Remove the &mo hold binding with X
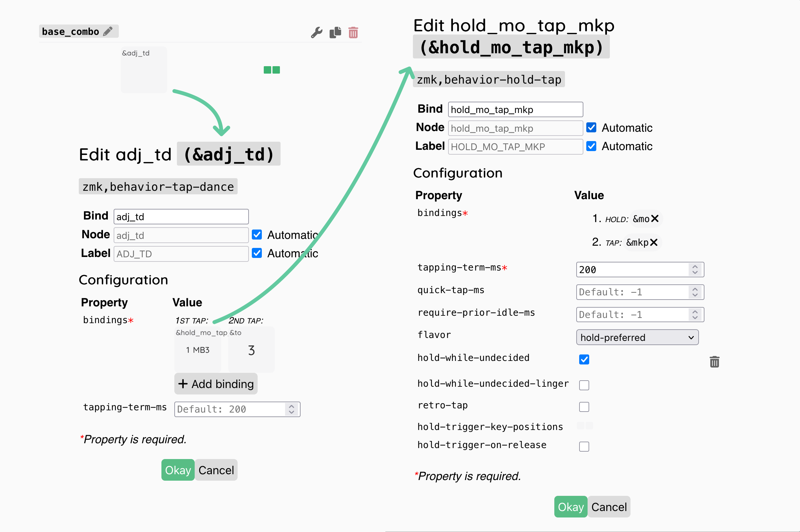Screen dimensions: 800x532 655,219
